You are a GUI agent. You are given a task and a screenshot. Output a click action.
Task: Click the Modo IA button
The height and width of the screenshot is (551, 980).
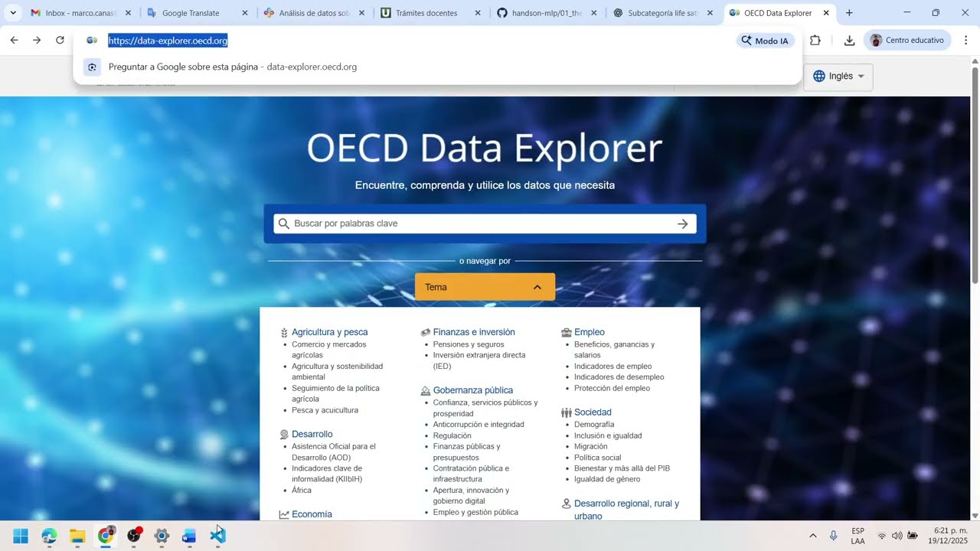765,41
